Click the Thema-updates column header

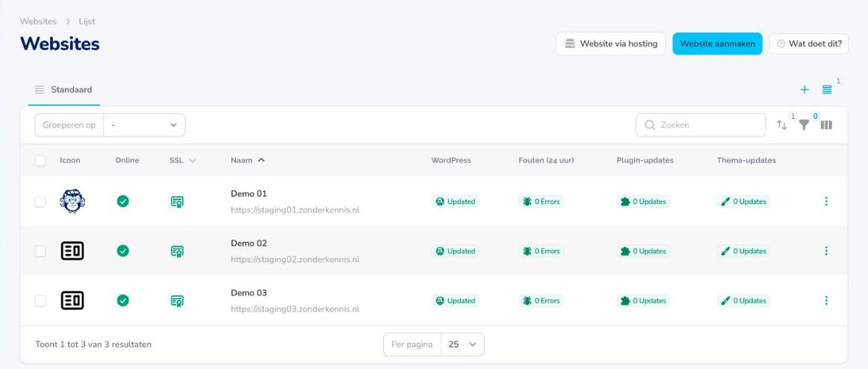tap(746, 160)
